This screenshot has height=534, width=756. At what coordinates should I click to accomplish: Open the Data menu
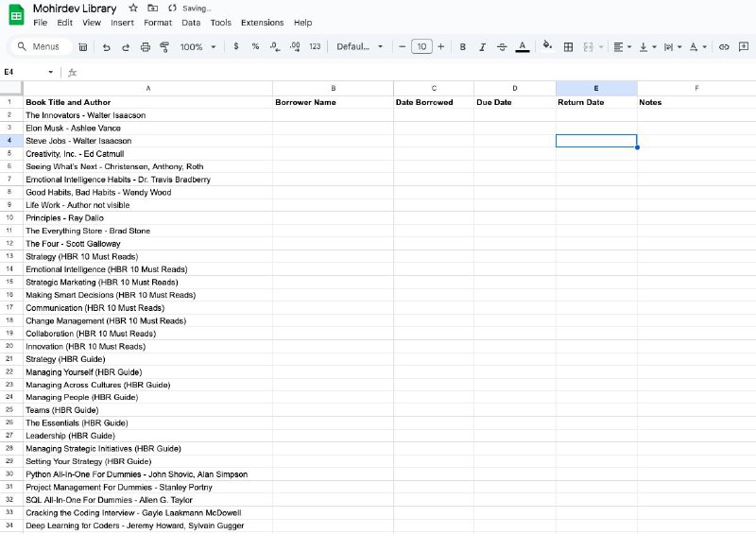click(191, 23)
